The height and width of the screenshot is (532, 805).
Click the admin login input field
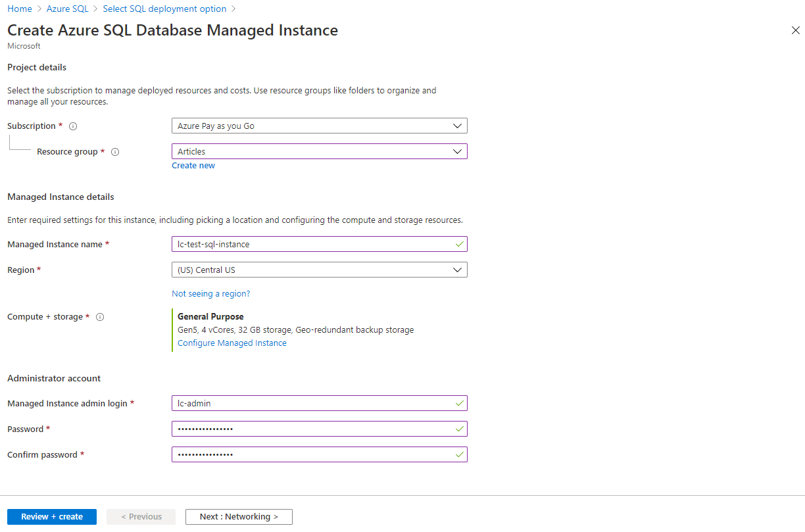pyautogui.click(x=312, y=403)
